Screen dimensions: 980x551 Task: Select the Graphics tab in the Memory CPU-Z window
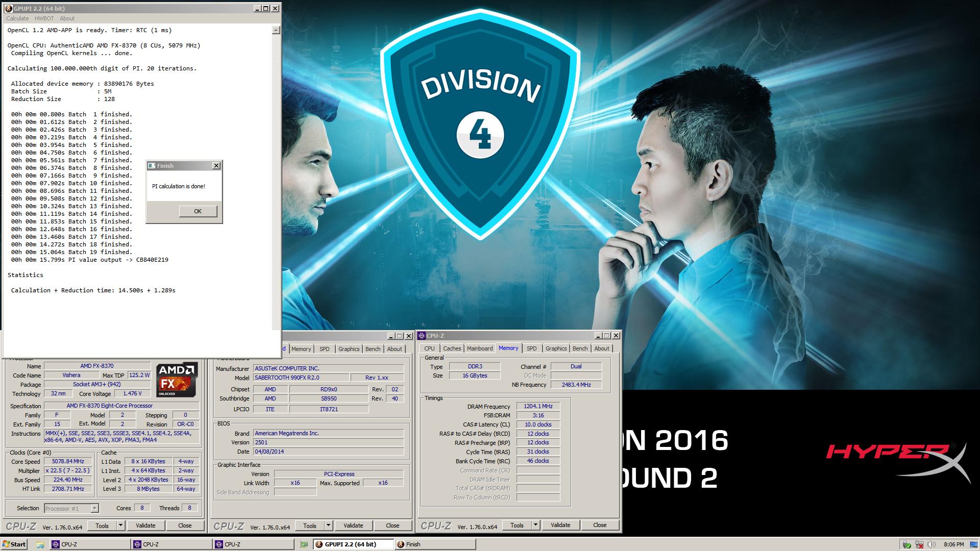coord(556,348)
